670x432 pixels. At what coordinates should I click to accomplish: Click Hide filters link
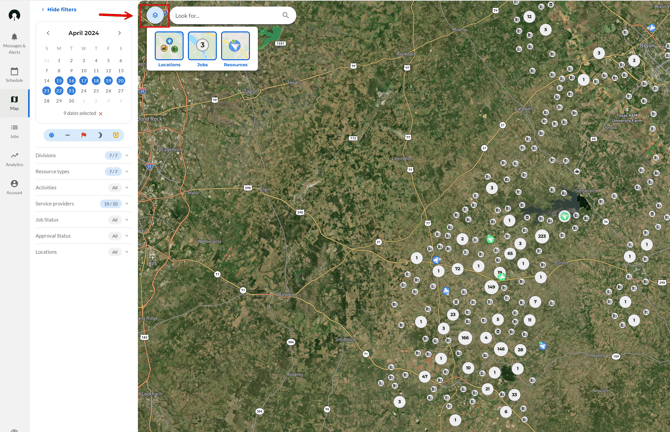(59, 9)
